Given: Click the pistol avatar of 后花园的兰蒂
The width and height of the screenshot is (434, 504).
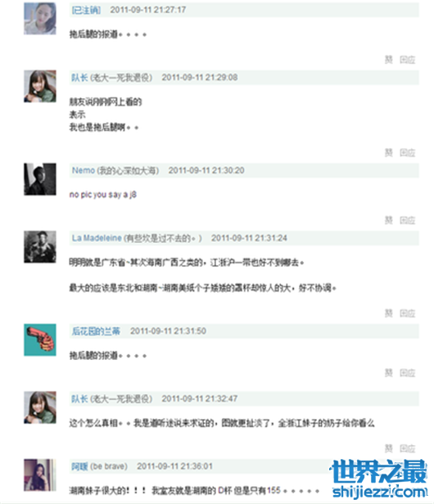Looking at the screenshot, I should (x=40, y=340).
